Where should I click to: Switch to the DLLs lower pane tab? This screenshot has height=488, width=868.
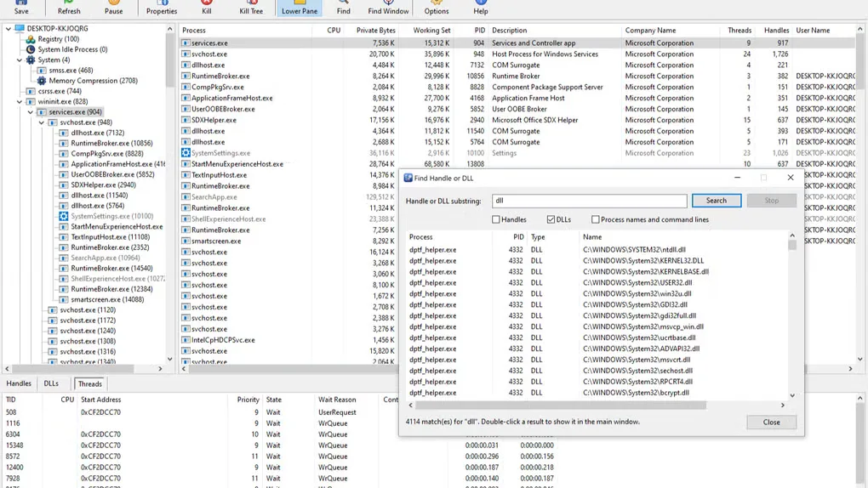point(51,383)
